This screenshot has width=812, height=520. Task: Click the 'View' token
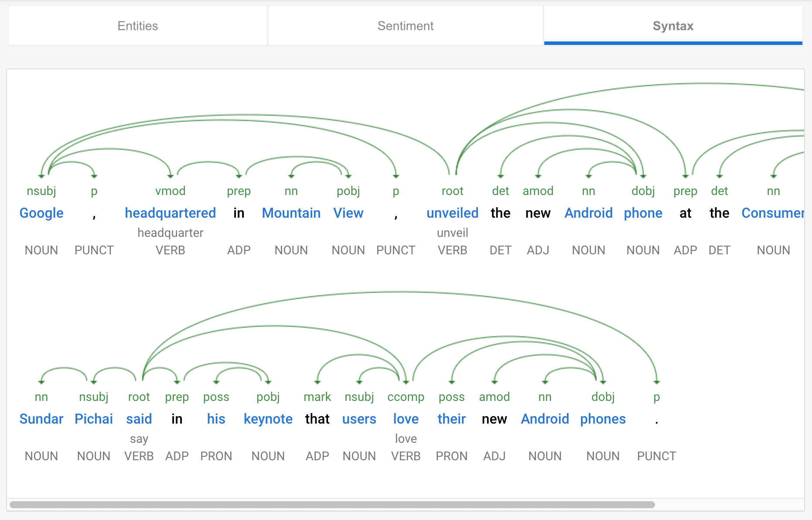click(348, 213)
